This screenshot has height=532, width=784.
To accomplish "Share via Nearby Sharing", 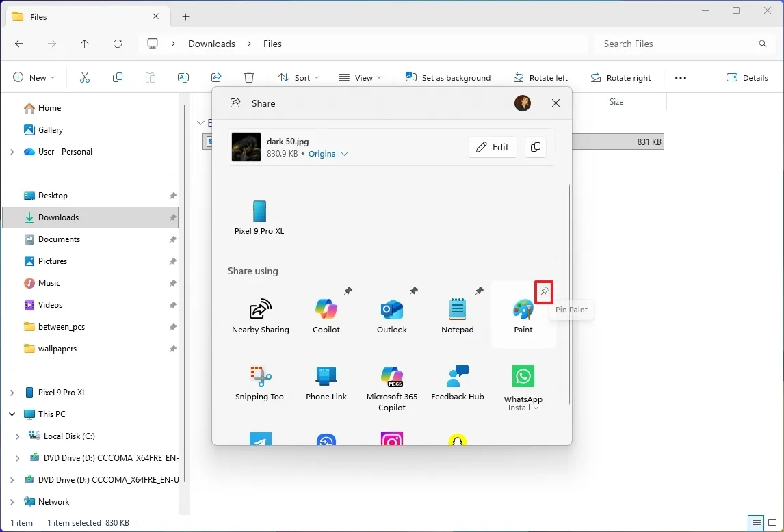I will point(260,314).
